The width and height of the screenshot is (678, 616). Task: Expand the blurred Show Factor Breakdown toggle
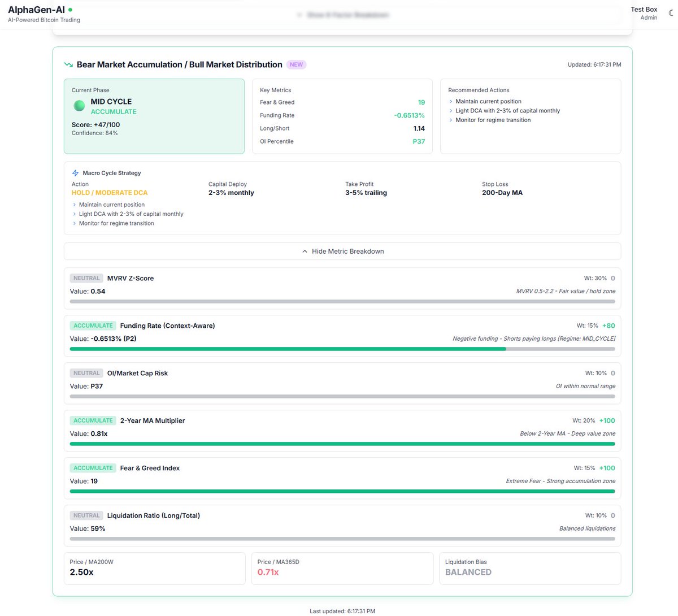tap(342, 15)
